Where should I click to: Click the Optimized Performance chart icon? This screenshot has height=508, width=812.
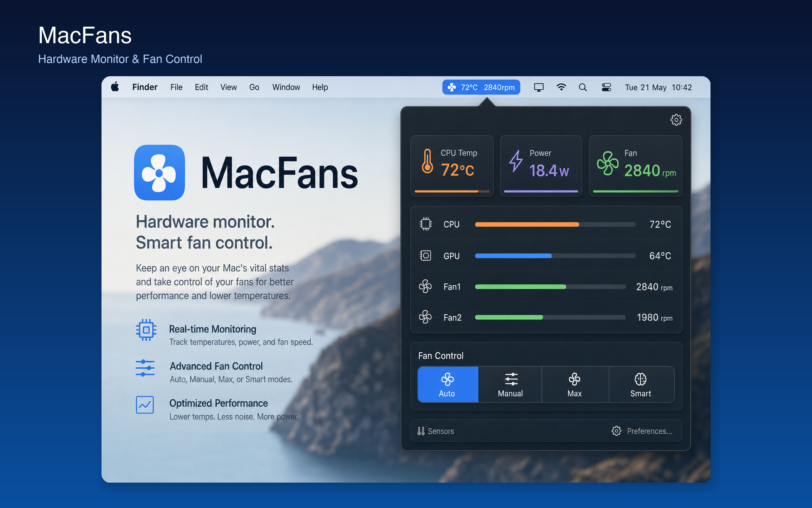tap(145, 405)
